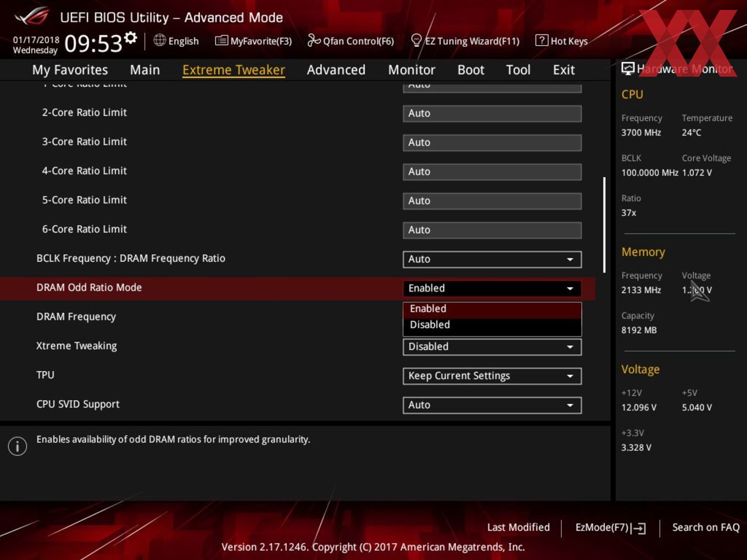Select the Extreme Tweaker tab
The image size is (747, 560).
(233, 70)
